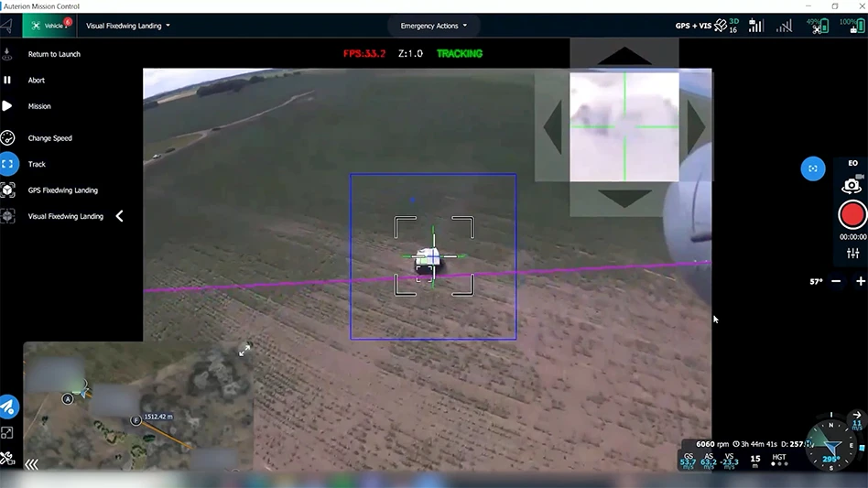Open the Visual Fixedwing Landing flight mode dropdown

pyautogui.click(x=128, y=26)
